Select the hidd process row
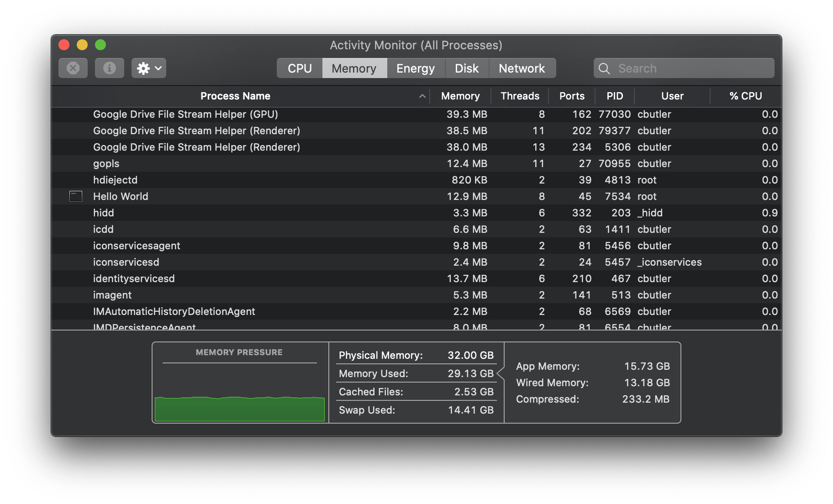The width and height of the screenshot is (833, 504). [416, 213]
